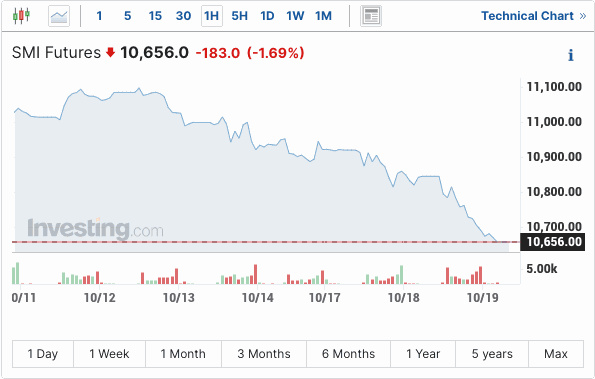595x379 pixels.
Task: Show the 1 Year range
Action: click(423, 354)
